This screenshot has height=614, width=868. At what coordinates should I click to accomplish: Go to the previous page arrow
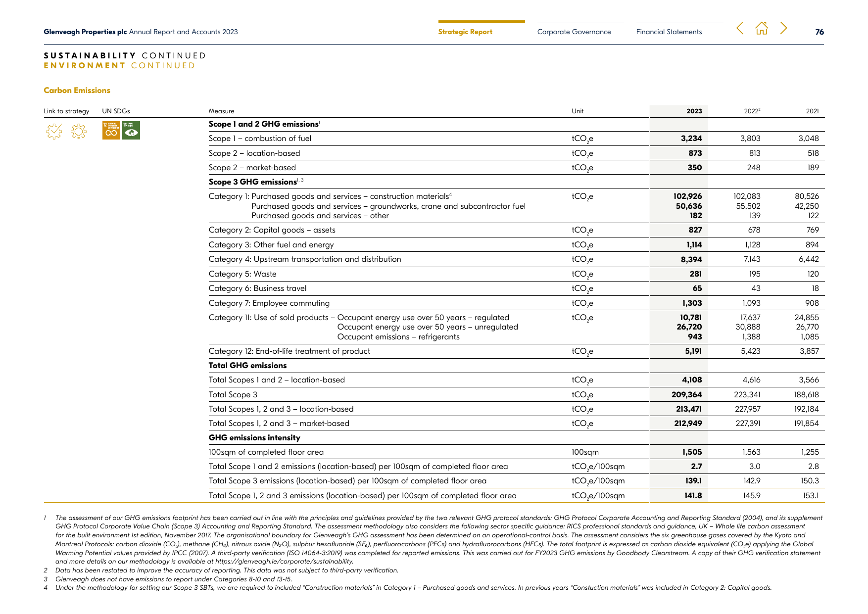tap(740, 28)
